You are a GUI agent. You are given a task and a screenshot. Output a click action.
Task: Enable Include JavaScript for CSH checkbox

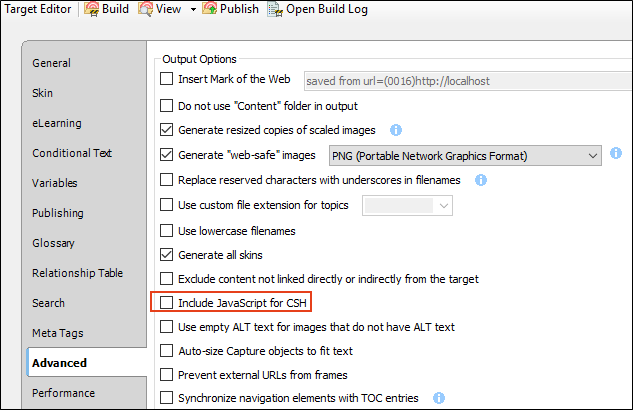click(166, 303)
